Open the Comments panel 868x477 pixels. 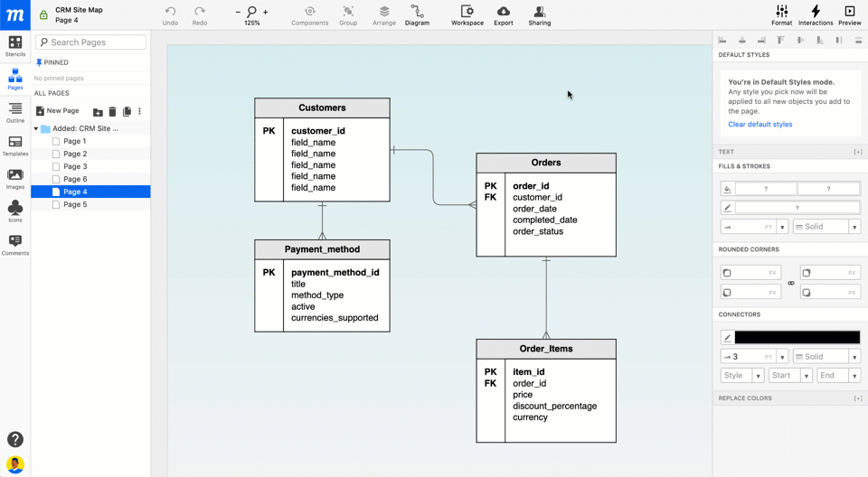click(x=15, y=245)
